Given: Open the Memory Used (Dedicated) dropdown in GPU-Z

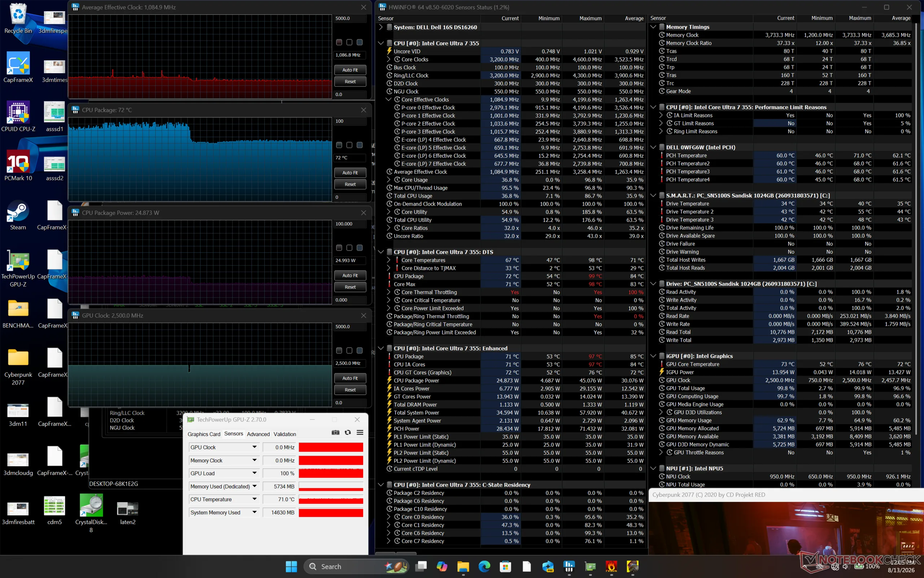Looking at the screenshot, I should [255, 486].
